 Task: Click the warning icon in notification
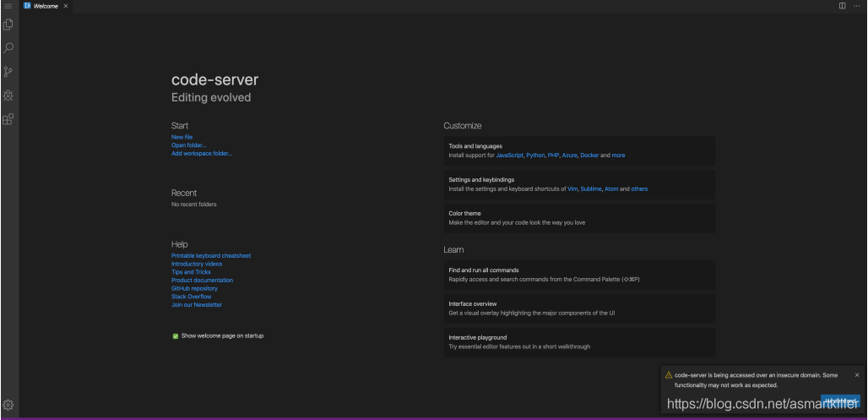coord(669,375)
